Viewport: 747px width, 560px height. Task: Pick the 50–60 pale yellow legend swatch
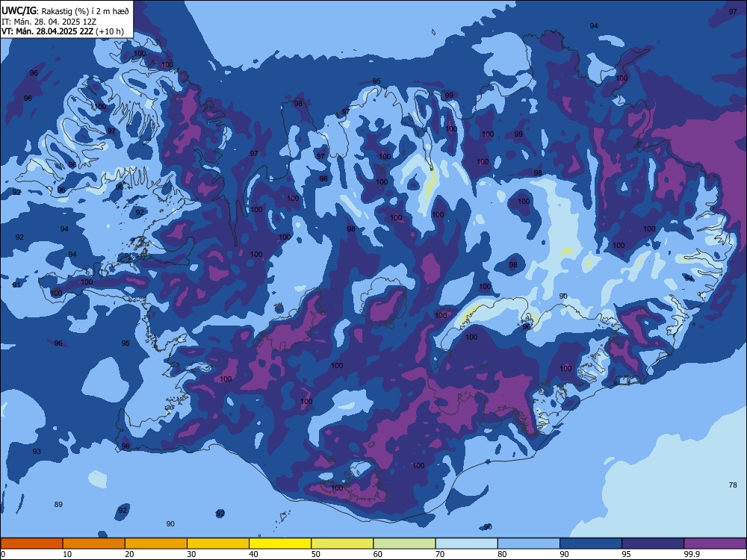342,544
